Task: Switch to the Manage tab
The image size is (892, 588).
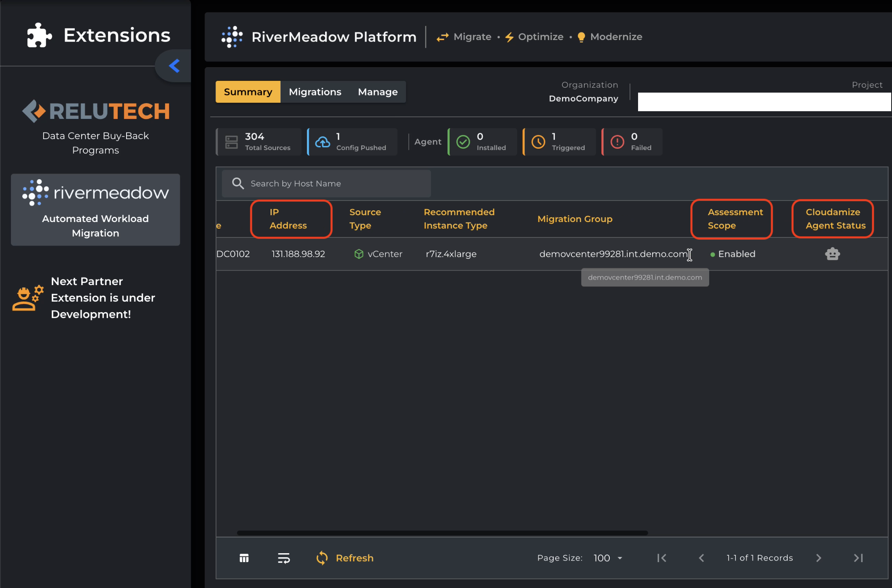Action: click(x=378, y=92)
